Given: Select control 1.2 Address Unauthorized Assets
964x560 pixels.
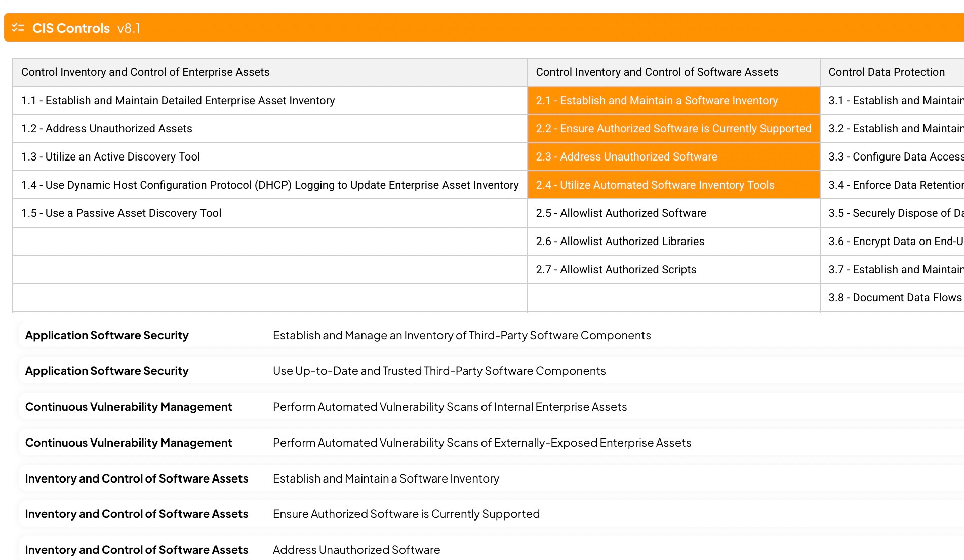Looking at the screenshot, I should coord(270,129).
